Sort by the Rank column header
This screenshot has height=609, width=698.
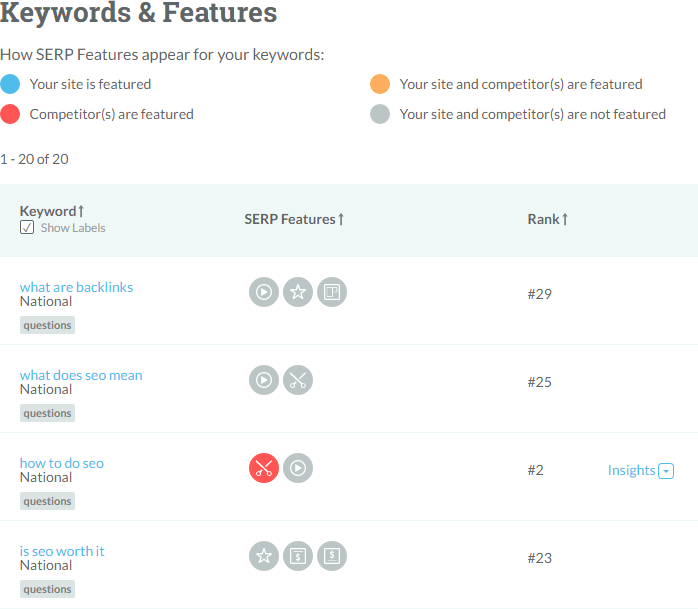548,219
